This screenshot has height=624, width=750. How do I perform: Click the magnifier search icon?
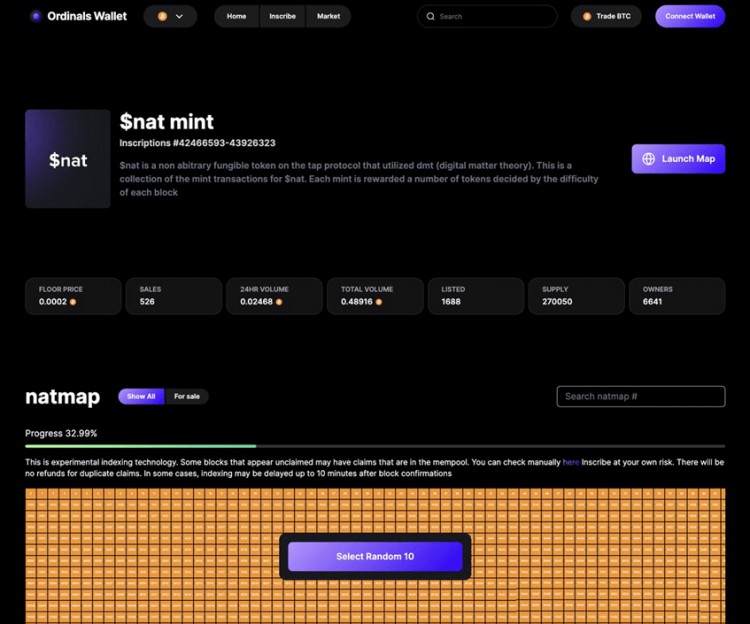point(430,16)
